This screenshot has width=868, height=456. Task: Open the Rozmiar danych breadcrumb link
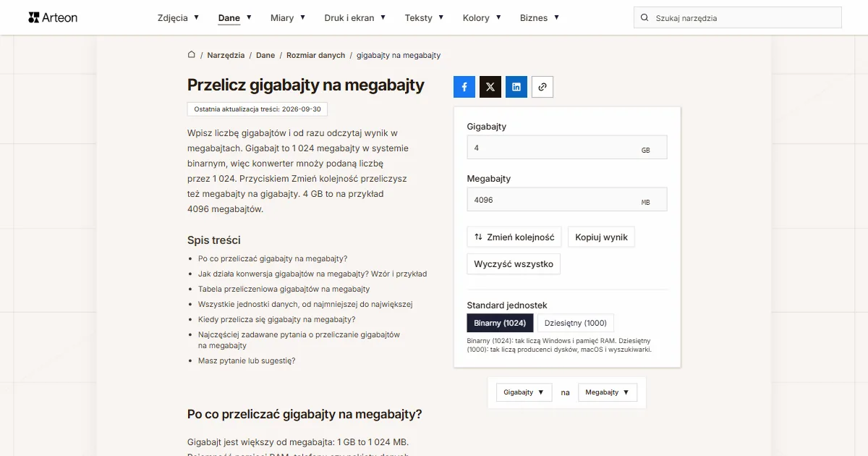pos(316,55)
